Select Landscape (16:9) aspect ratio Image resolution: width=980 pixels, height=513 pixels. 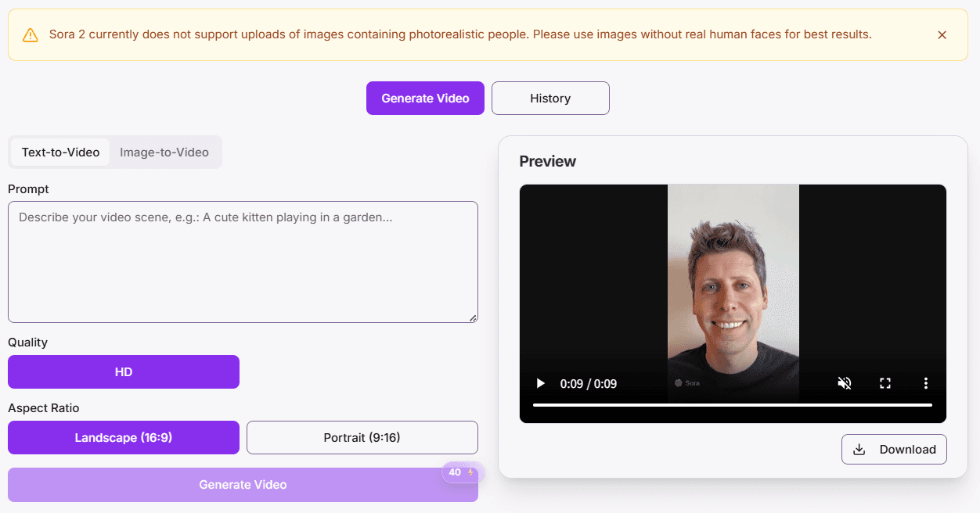point(124,438)
